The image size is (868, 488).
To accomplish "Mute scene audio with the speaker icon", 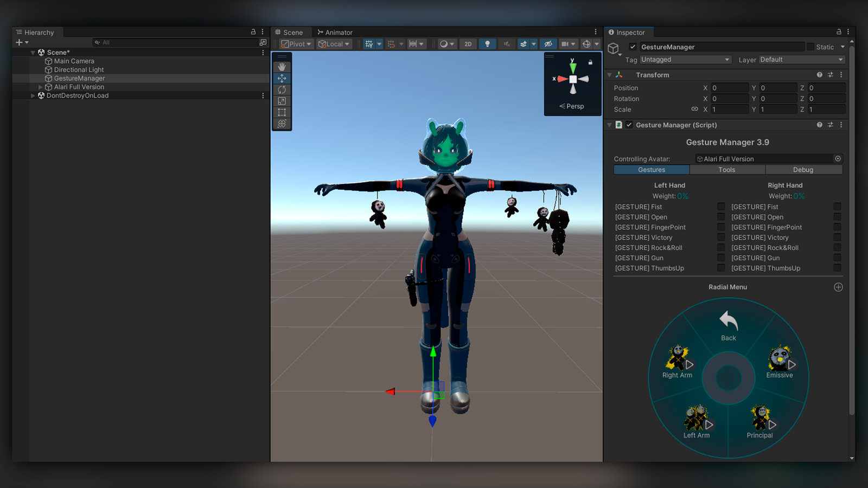I will tap(506, 44).
